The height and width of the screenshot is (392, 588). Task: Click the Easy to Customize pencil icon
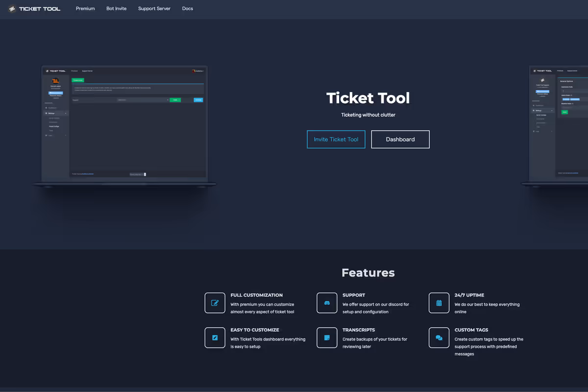[x=215, y=338]
